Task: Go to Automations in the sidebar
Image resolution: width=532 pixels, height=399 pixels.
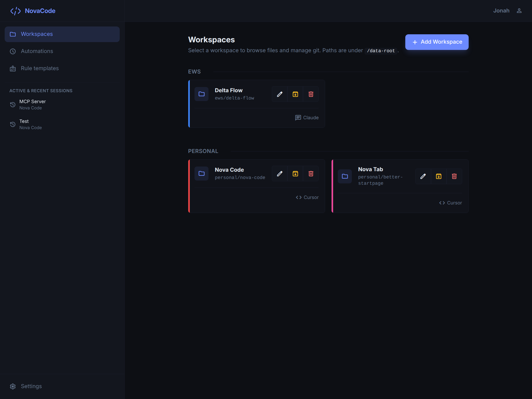Action: [x=62, y=51]
